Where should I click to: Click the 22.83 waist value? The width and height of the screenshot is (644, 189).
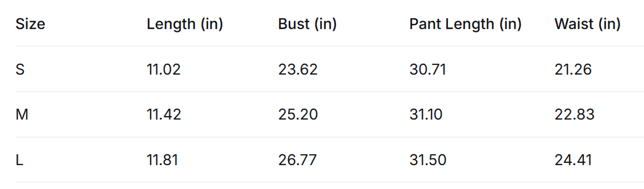[575, 115]
